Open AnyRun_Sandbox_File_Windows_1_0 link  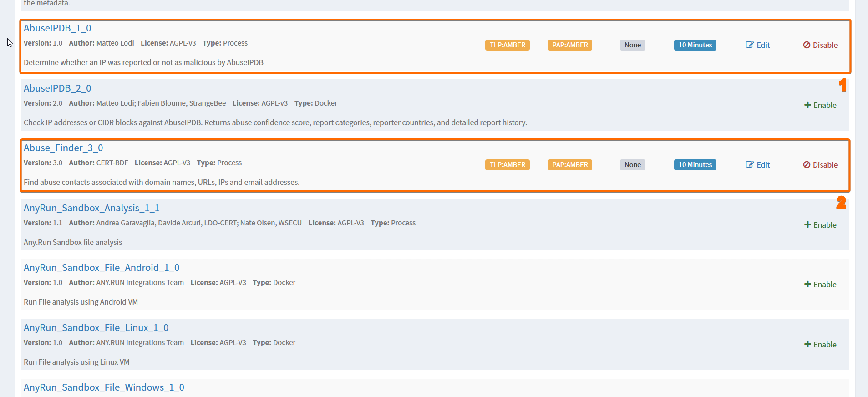pos(104,387)
